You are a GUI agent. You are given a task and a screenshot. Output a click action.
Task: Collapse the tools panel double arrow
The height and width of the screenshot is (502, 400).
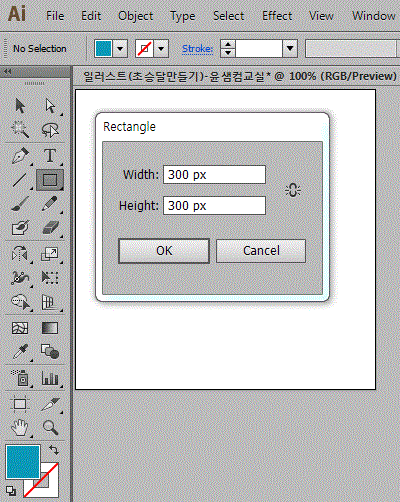pos(7,71)
